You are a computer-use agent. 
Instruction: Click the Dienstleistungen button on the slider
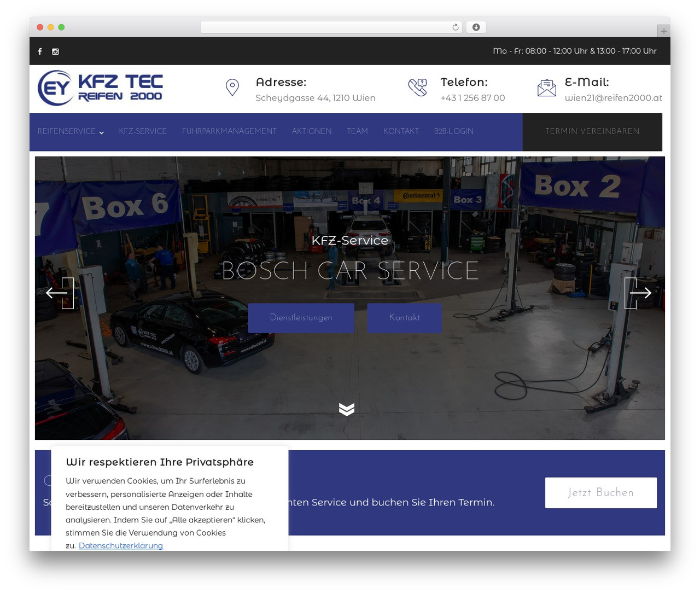(x=301, y=318)
